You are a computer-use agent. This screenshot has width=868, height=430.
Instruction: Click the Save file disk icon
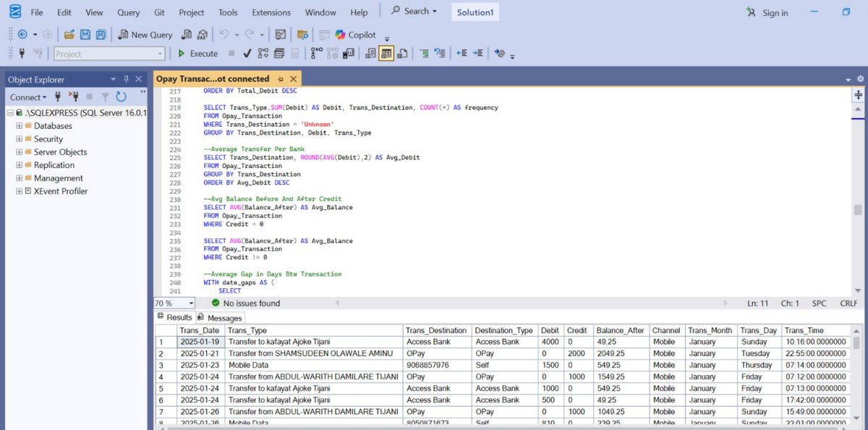coord(85,35)
